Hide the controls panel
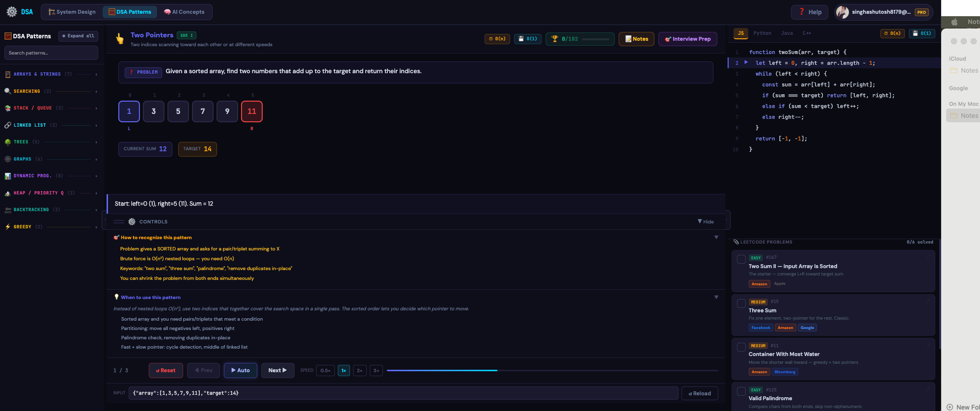Viewport: 980px width, 411px height. click(x=706, y=222)
